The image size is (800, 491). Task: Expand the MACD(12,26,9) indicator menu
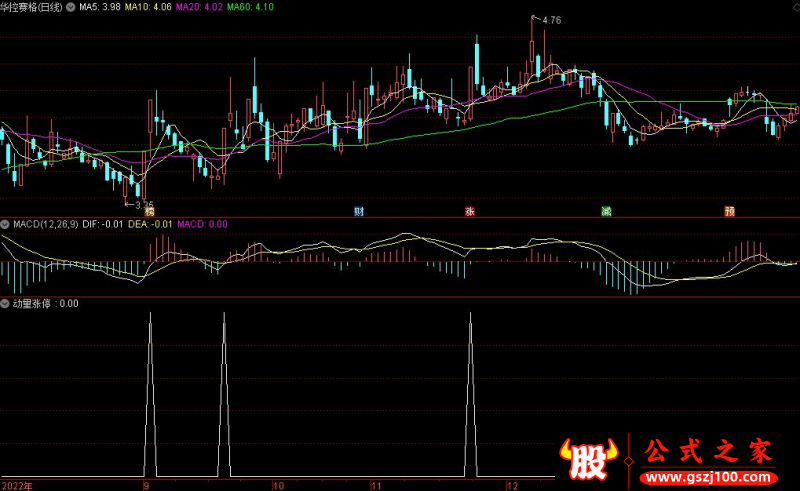(5, 224)
